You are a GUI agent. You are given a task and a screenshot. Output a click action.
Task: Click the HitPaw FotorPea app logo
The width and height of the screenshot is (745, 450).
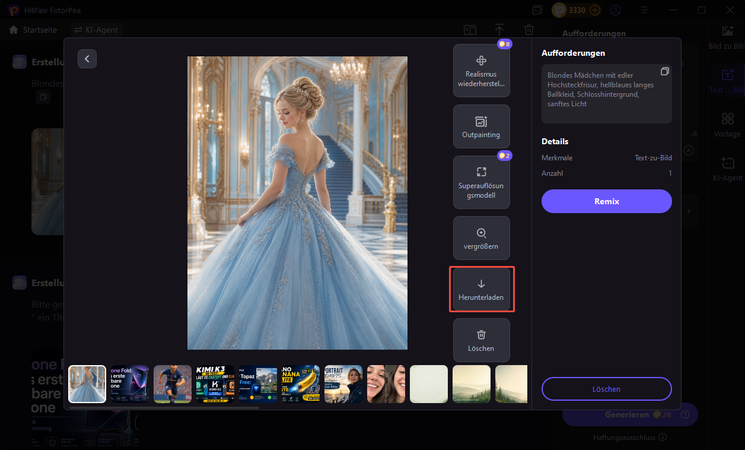(14, 10)
